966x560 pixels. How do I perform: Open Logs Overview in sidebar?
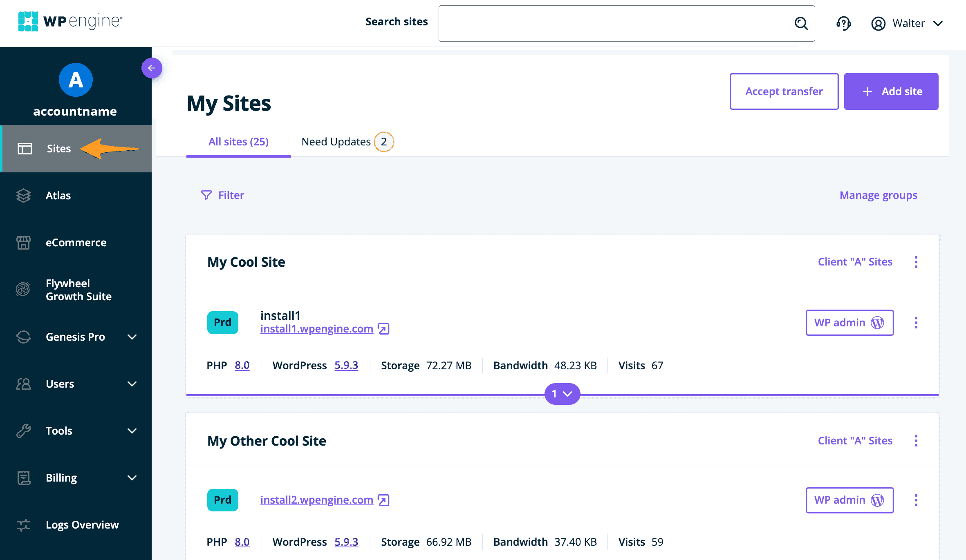click(x=82, y=525)
